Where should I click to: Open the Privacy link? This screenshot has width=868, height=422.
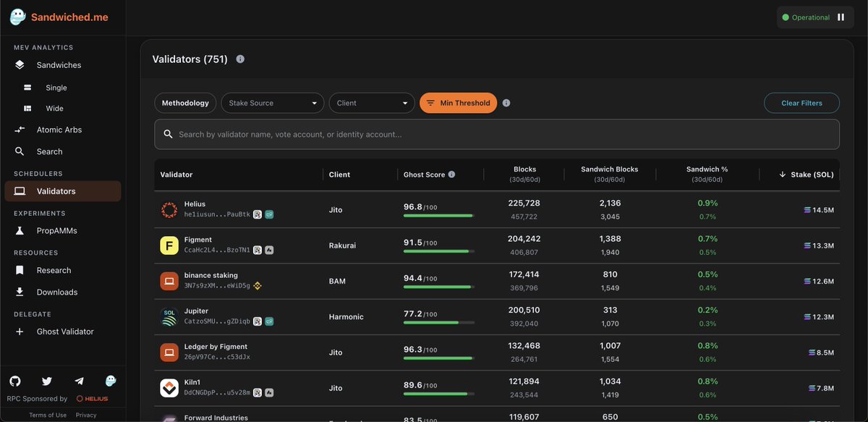point(86,415)
